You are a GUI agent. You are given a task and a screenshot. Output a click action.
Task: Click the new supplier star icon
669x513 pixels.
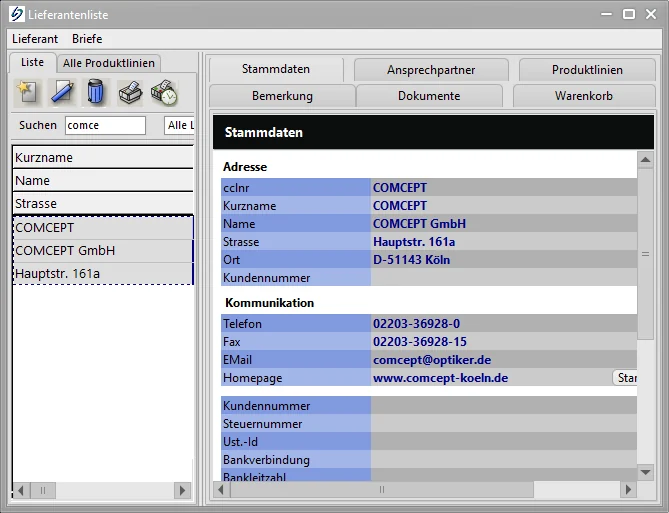[28, 92]
